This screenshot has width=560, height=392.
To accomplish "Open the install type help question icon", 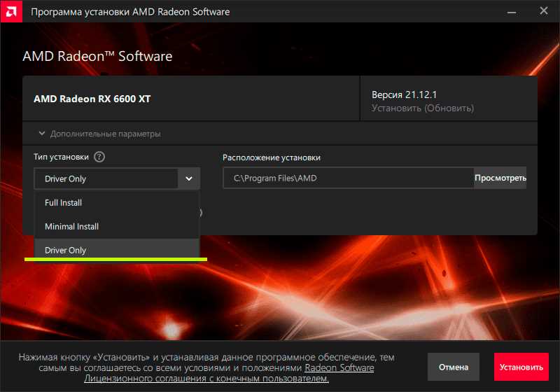I will (99, 157).
